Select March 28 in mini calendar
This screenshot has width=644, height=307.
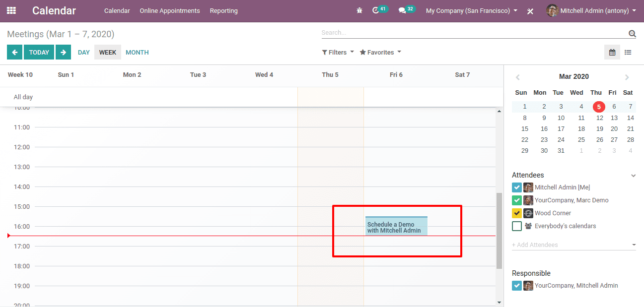(631, 140)
